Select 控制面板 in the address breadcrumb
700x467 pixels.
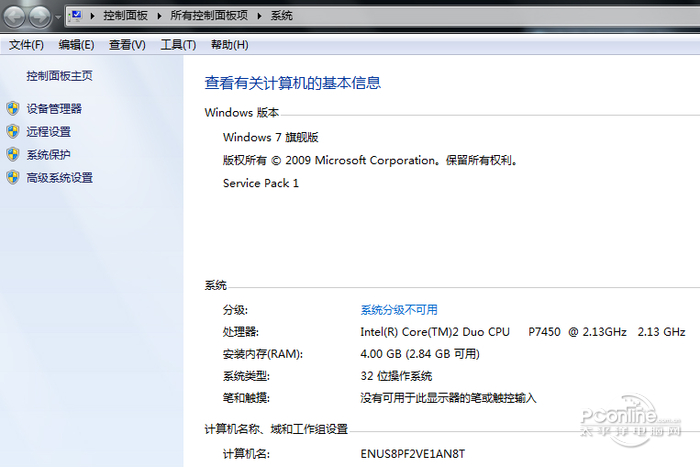coord(125,16)
